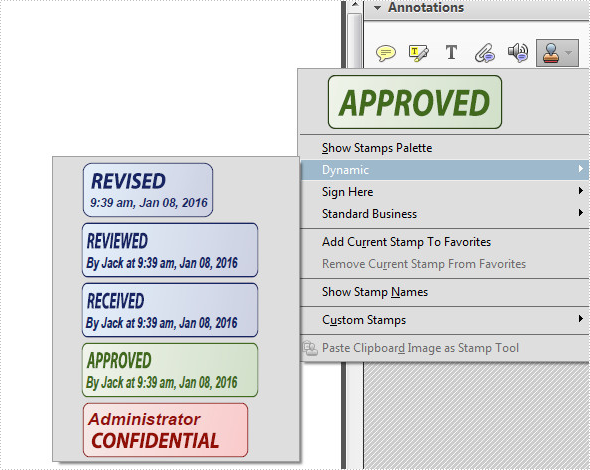The width and height of the screenshot is (590, 470).
Task: Select the Highlight Text tool
Action: (418, 53)
